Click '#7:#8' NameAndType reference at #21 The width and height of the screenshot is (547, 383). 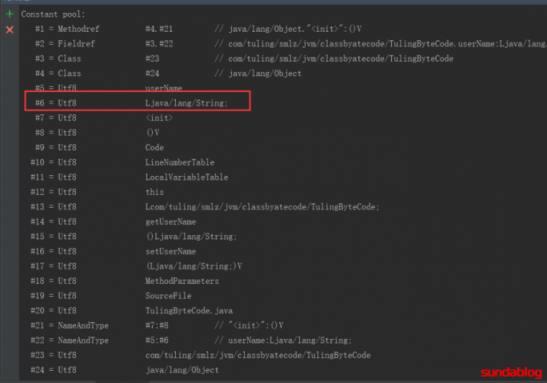pyautogui.click(x=157, y=325)
